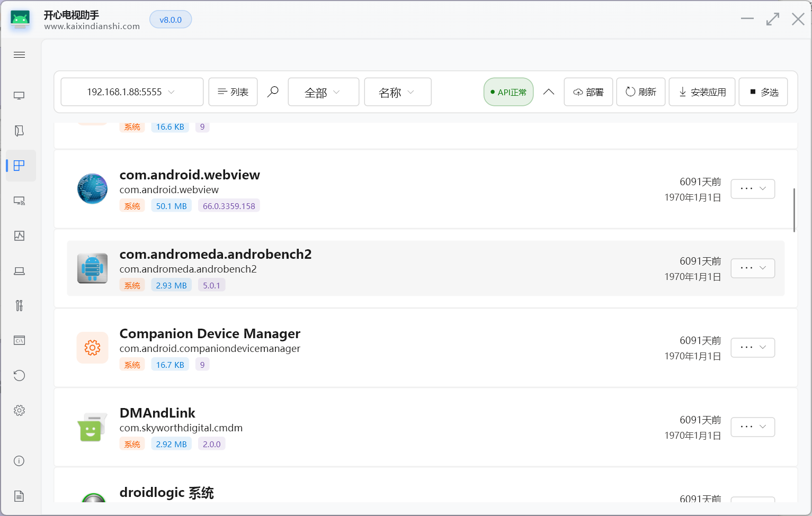Open the actions dropdown for com.android.webview
812x516 pixels.
click(x=753, y=189)
